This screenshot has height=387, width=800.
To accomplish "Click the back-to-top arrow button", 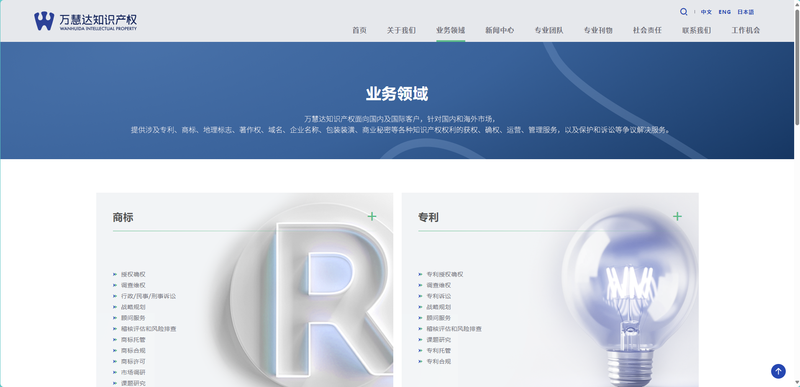I will (778, 371).
